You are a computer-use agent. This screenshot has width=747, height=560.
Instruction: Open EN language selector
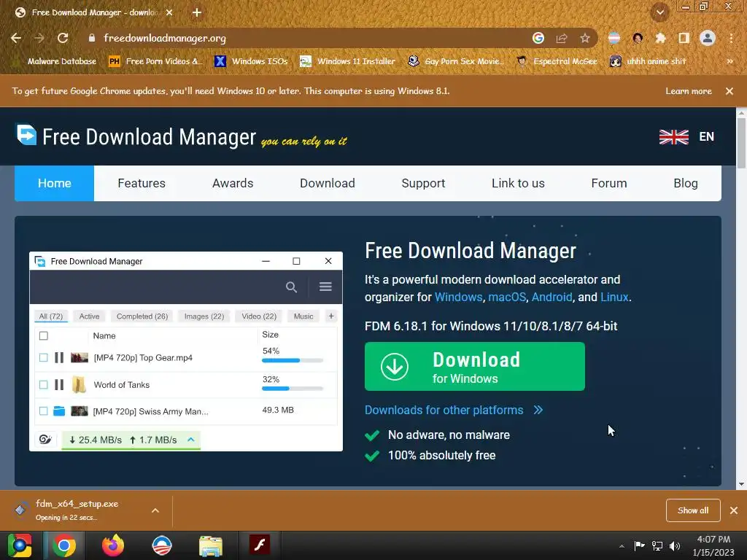coord(706,137)
